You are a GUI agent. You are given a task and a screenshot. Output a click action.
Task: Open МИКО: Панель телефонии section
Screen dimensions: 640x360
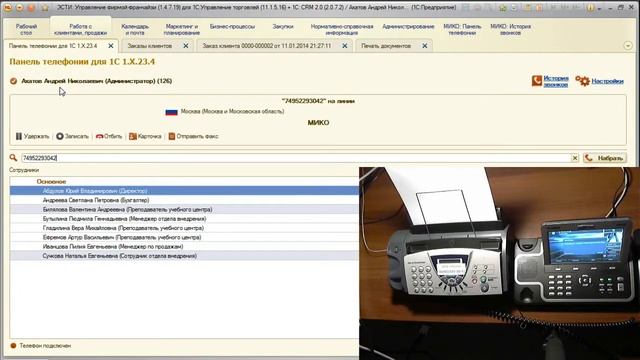tap(462, 29)
